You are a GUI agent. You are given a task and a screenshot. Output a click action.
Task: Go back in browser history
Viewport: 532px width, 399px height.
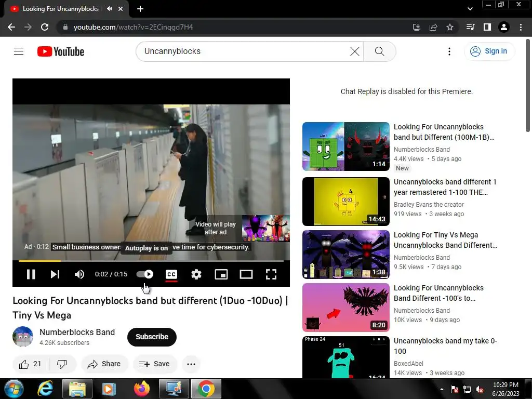(11, 27)
